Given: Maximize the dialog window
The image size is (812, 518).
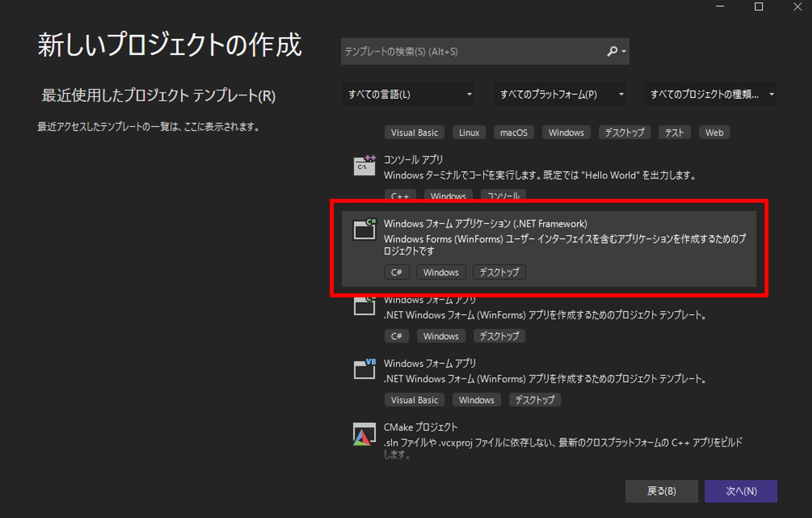Looking at the screenshot, I should 759,7.
